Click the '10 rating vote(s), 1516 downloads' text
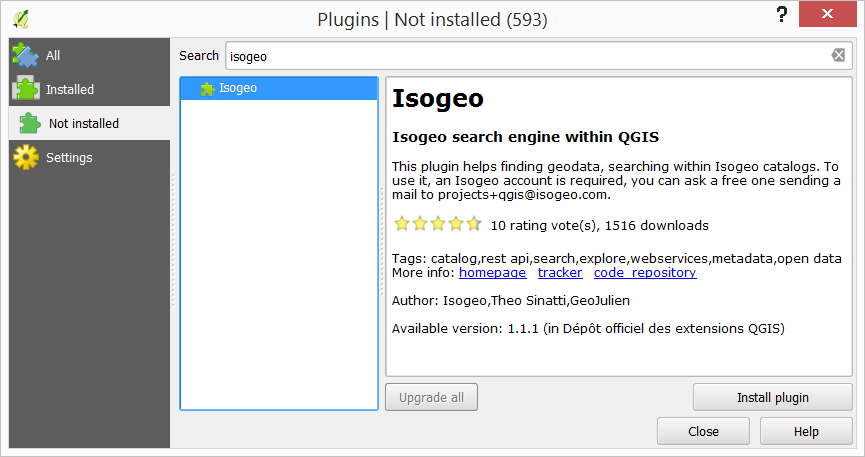 tap(600, 226)
